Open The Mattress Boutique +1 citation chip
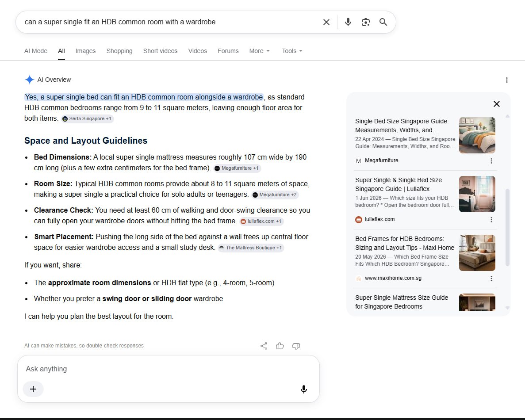 (251, 248)
